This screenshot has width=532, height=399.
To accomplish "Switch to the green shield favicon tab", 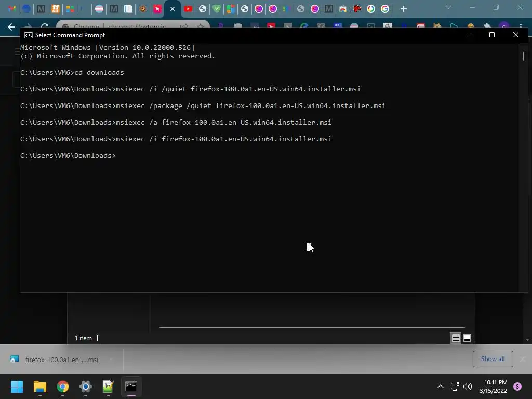I will pos(217,9).
